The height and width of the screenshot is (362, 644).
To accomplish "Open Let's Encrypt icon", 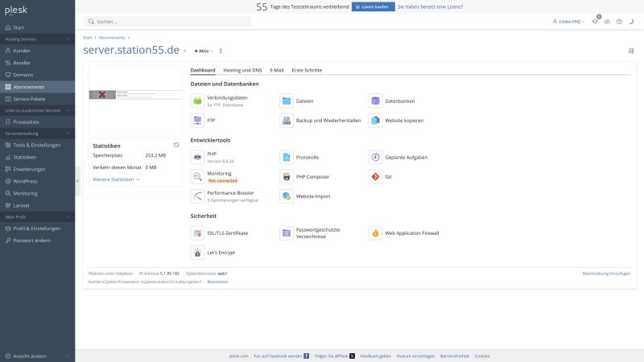I will (197, 253).
